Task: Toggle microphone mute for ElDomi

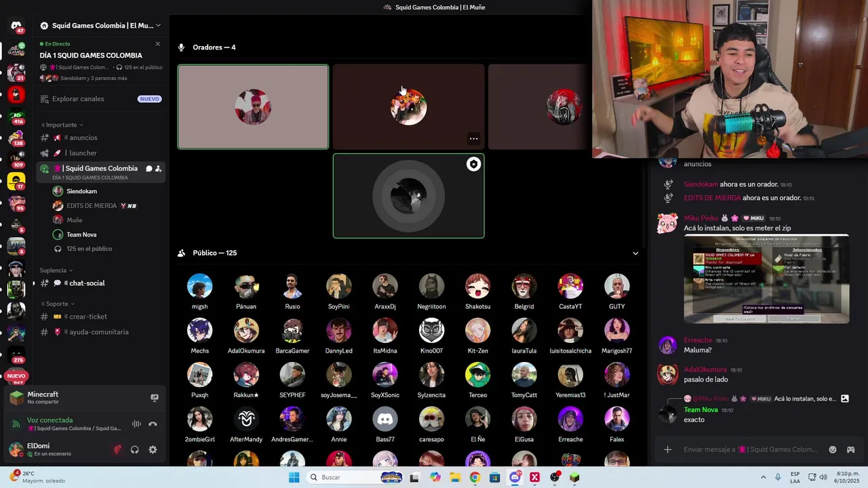Action: point(117,449)
